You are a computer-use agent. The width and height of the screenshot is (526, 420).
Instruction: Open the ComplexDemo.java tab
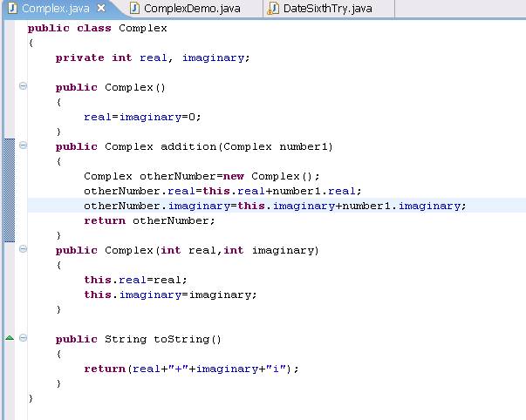192,9
